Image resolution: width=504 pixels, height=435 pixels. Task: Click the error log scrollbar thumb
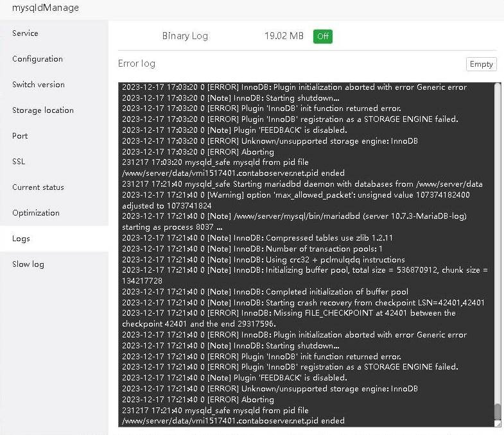[x=498, y=411]
